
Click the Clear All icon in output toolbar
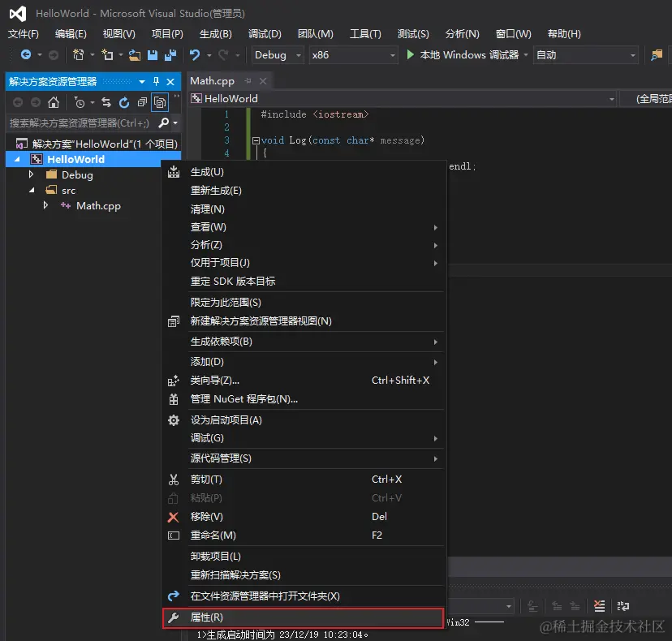600,606
